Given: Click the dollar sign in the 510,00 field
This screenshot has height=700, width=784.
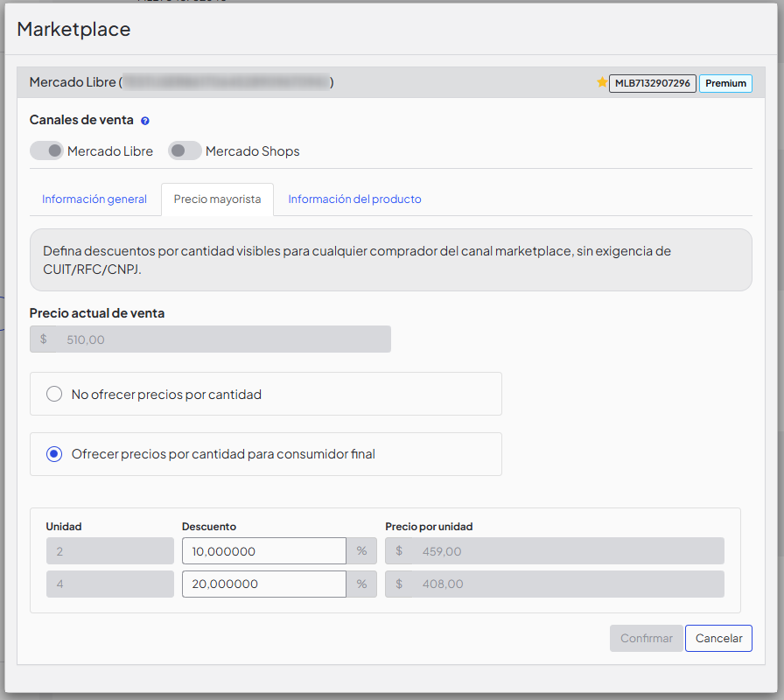Looking at the screenshot, I should tap(44, 339).
